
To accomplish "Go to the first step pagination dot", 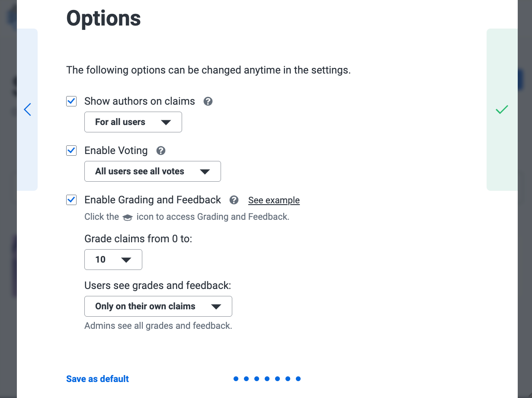I will tap(236, 379).
